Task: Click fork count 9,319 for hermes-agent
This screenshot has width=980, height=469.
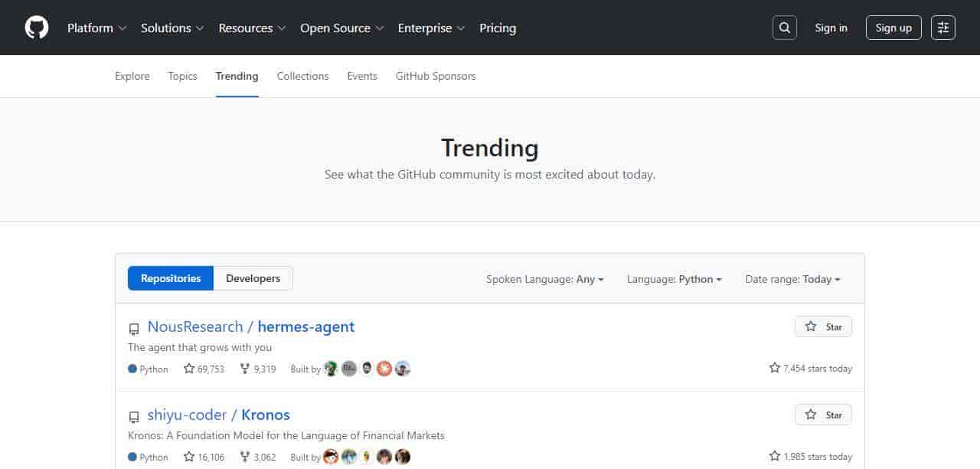Action: click(x=257, y=369)
